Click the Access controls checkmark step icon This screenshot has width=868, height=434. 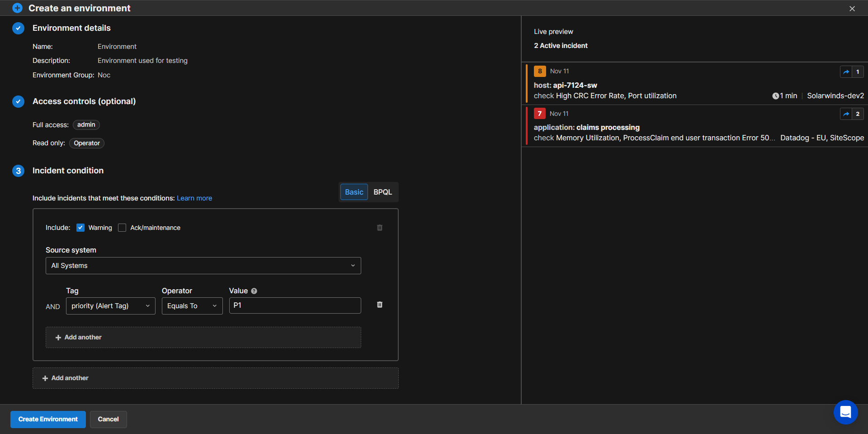18,101
